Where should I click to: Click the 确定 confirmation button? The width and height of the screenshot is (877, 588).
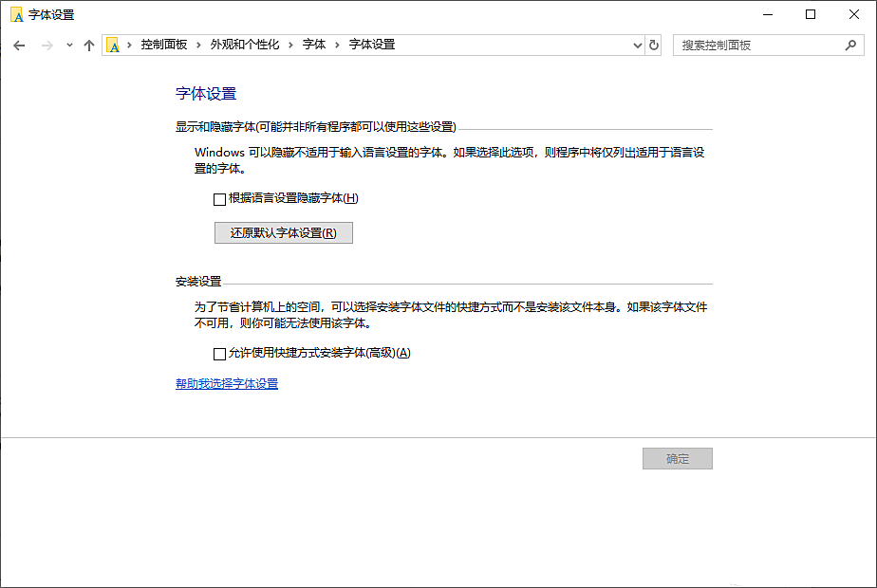click(x=677, y=458)
